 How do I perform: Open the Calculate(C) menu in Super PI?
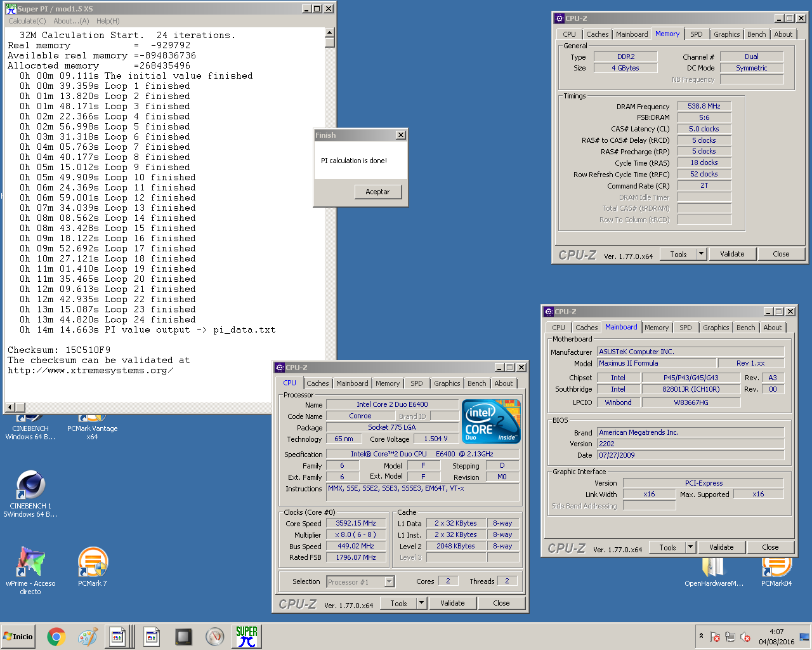[x=27, y=21]
